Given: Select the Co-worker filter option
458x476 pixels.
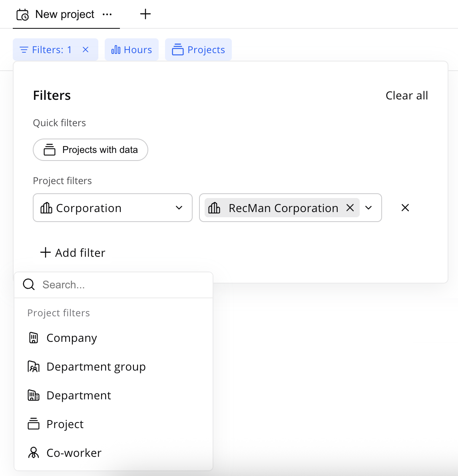Looking at the screenshot, I should coord(74,453).
